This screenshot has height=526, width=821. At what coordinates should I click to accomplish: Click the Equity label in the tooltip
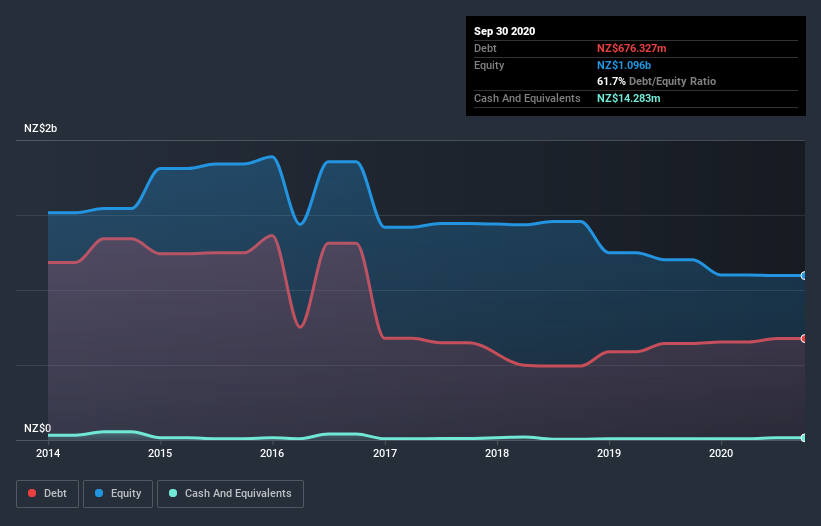tap(489, 65)
